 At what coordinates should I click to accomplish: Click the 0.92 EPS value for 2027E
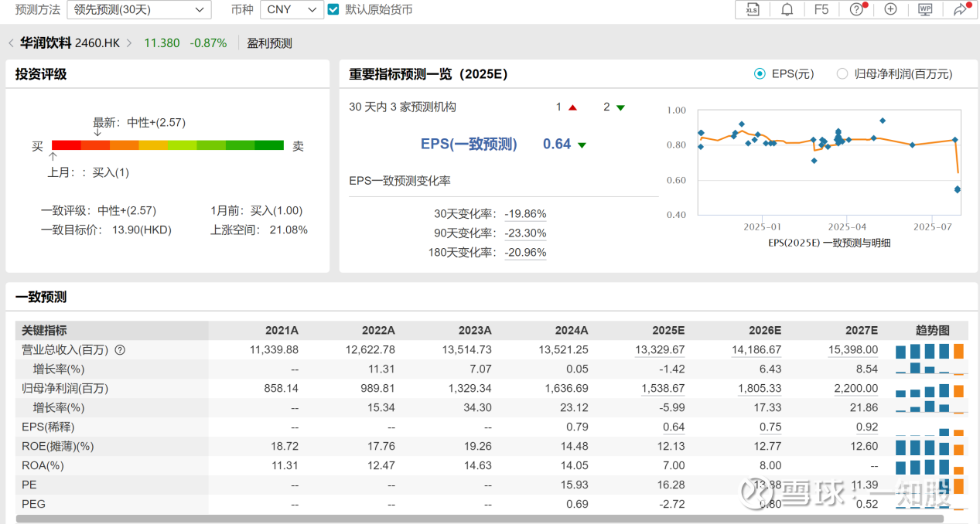click(867, 427)
